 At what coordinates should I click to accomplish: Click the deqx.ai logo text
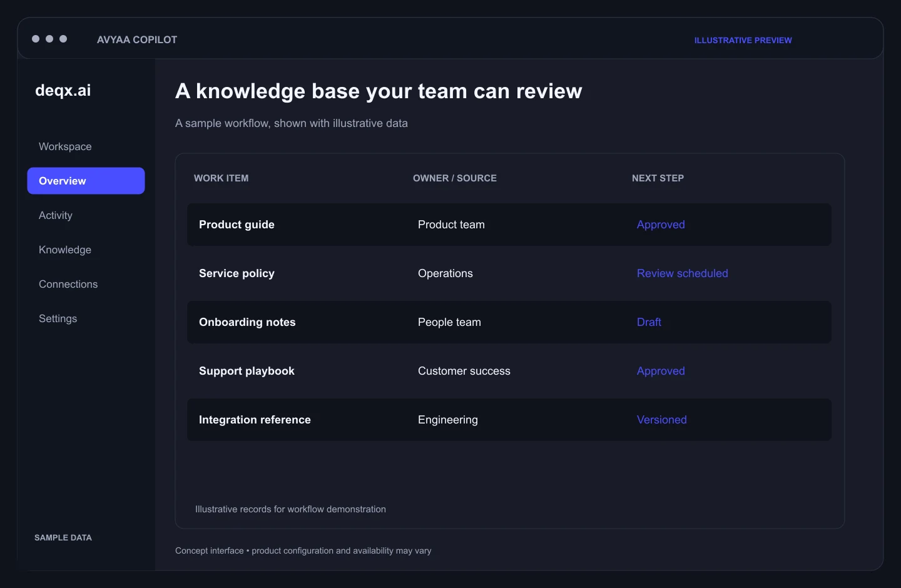63,91
